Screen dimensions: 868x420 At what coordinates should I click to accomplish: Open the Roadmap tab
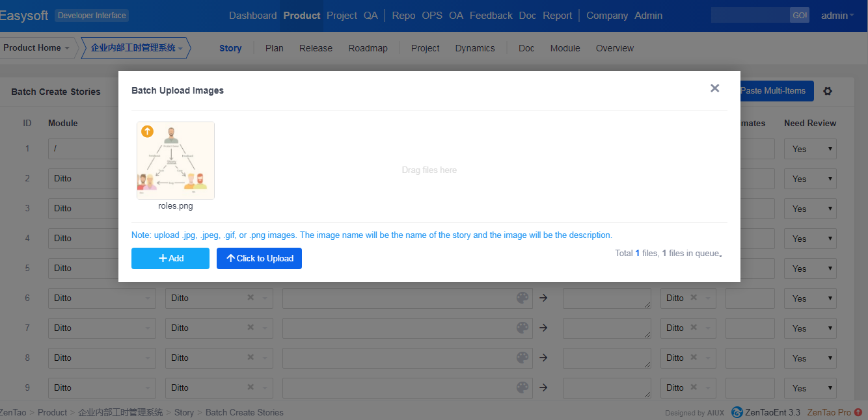(x=368, y=48)
